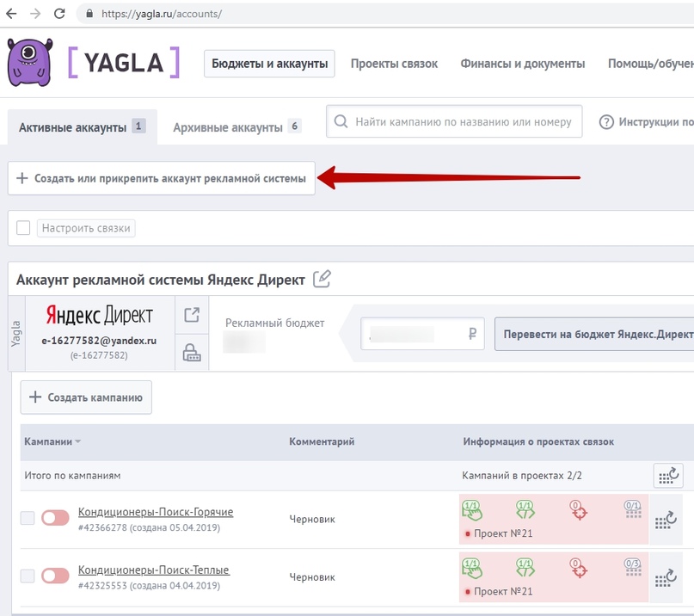The image size is (694, 616).
Task: Switch to the Архивные аккаунты tab
Action: click(x=237, y=127)
